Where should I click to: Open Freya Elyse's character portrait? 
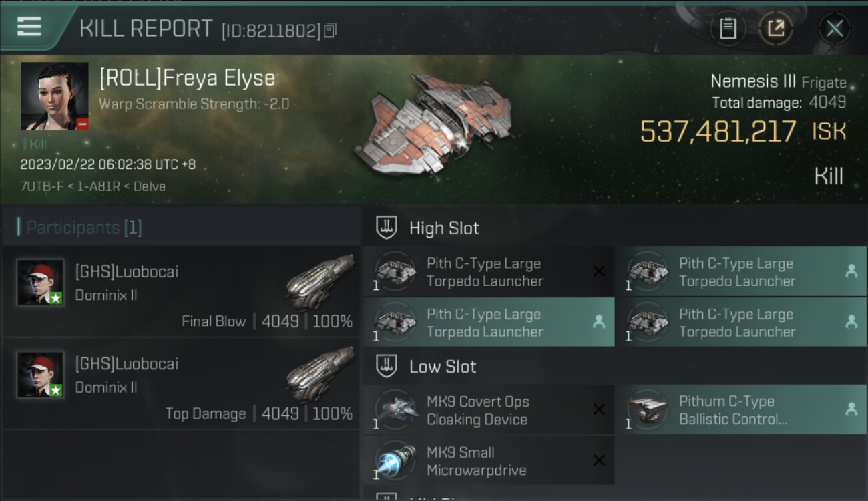tap(55, 96)
